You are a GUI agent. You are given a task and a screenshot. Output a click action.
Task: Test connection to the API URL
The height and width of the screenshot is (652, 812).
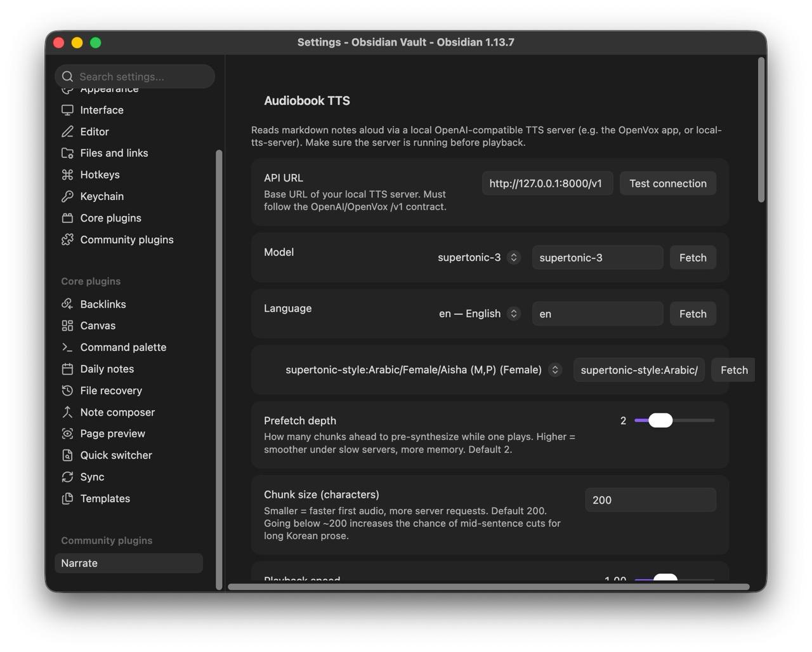pos(668,183)
